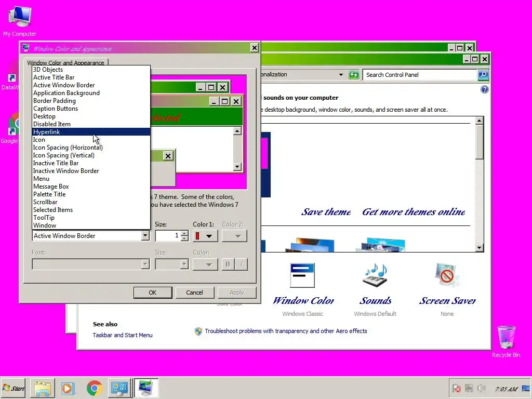Open Windows Explorer from the taskbar
This screenshot has width=532, height=399.
(x=43, y=388)
